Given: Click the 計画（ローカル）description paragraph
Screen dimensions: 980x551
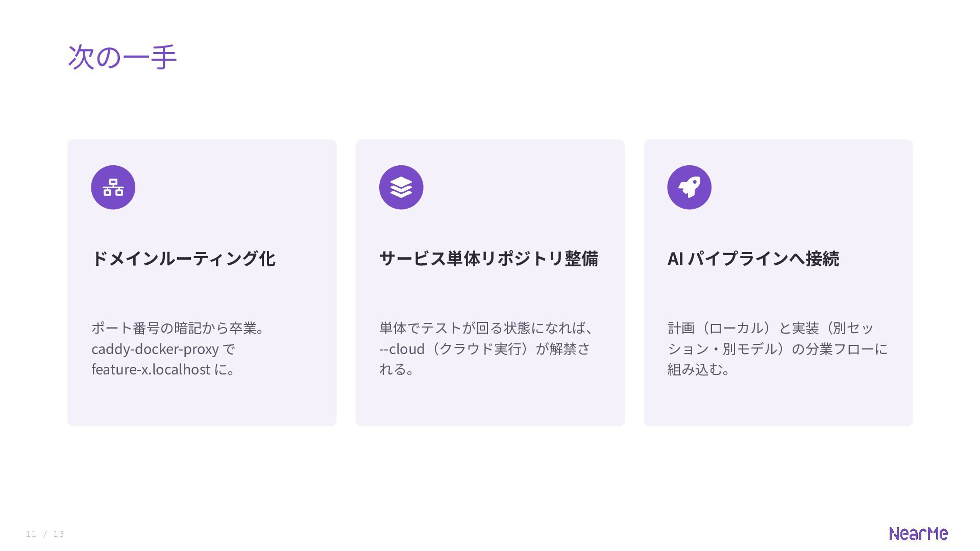Looking at the screenshot, I should coord(778,348).
